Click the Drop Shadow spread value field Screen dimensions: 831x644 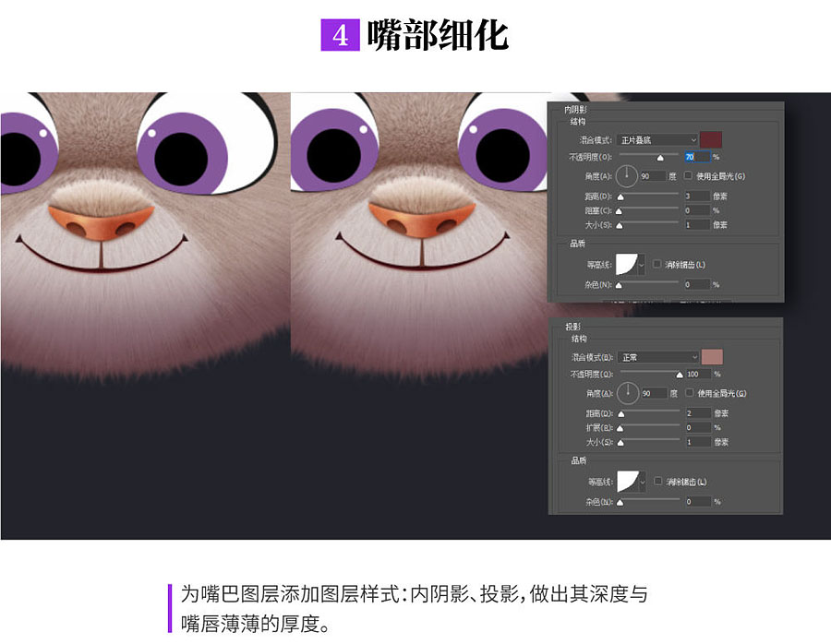pos(699,427)
